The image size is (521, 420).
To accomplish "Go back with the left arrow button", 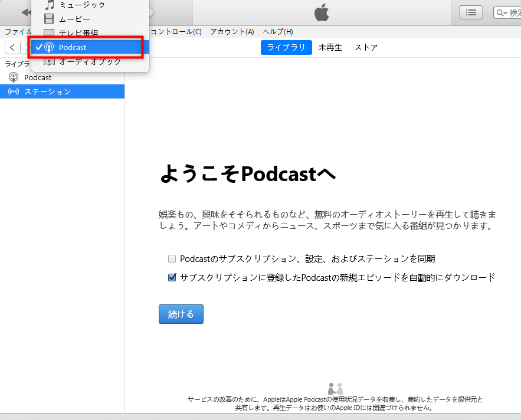I will point(12,48).
